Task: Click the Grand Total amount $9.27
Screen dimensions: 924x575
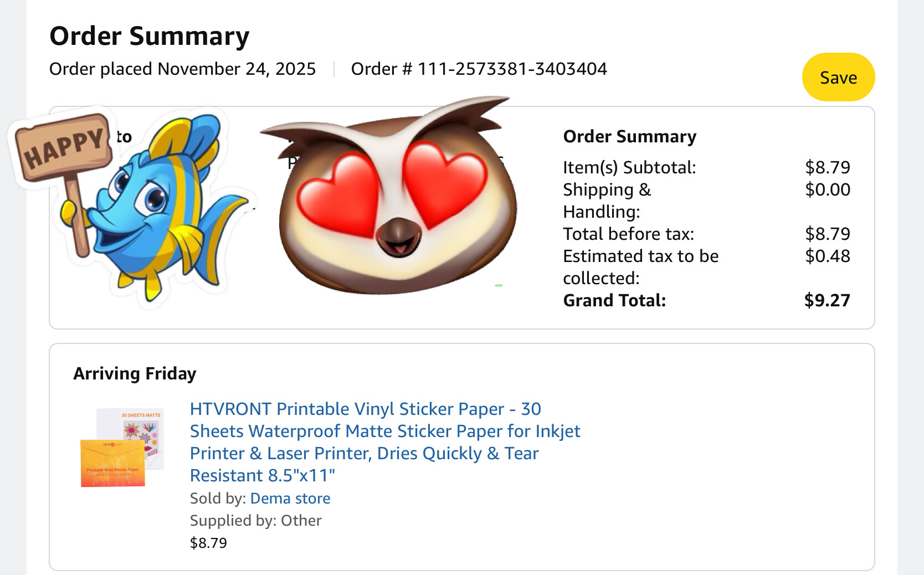Action: tap(827, 300)
